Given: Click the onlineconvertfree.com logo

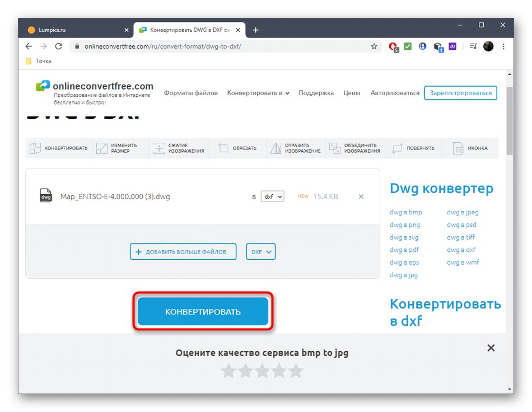Looking at the screenshot, I should pyautogui.click(x=95, y=92).
